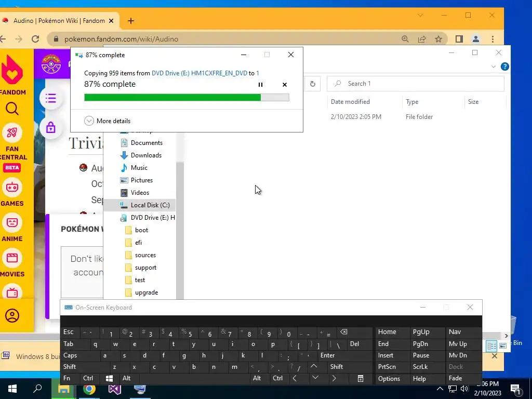Click the purple padlock button on wiki page

(x=51, y=128)
